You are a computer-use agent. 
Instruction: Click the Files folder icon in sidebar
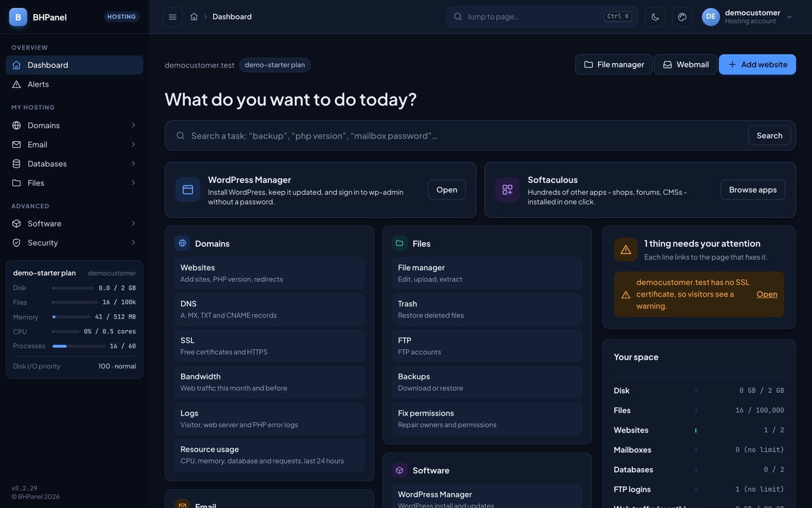[17, 183]
